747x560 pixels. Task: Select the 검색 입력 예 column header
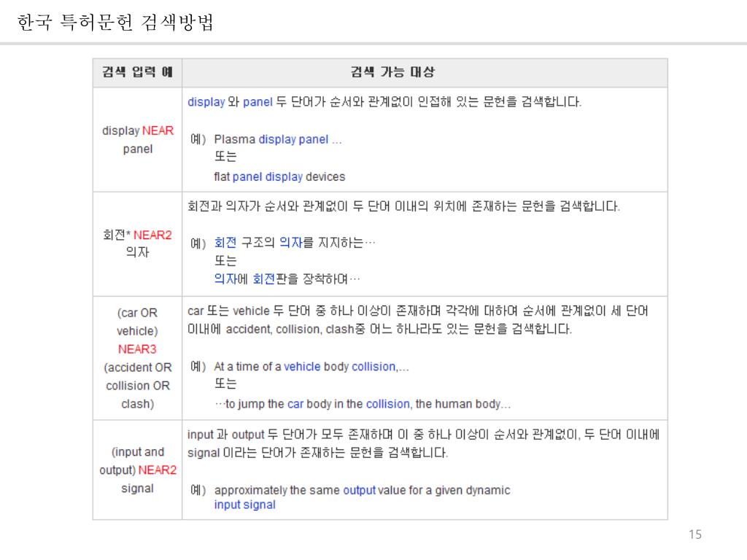[x=137, y=72]
